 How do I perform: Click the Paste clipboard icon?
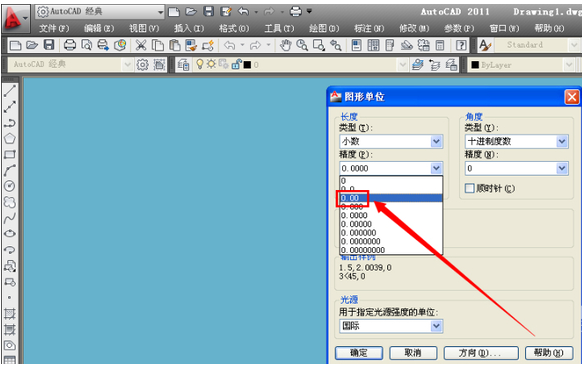pos(174,45)
